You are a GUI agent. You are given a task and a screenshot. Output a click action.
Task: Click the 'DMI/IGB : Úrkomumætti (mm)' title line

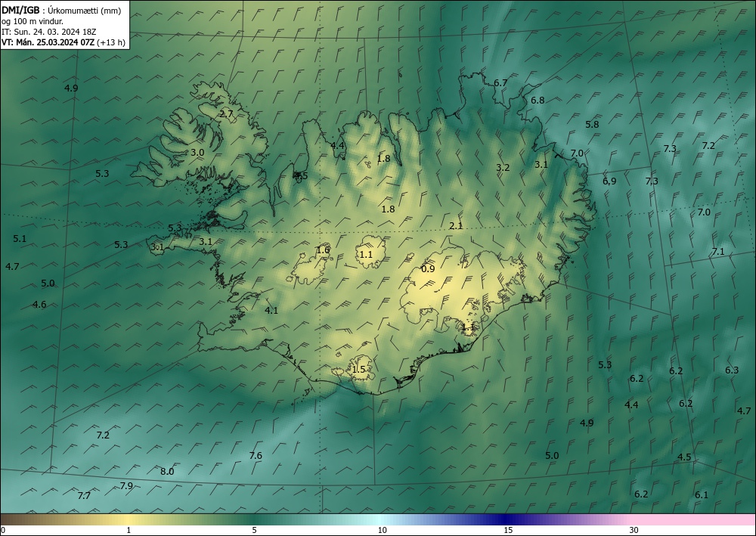click(x=61, y=10)
